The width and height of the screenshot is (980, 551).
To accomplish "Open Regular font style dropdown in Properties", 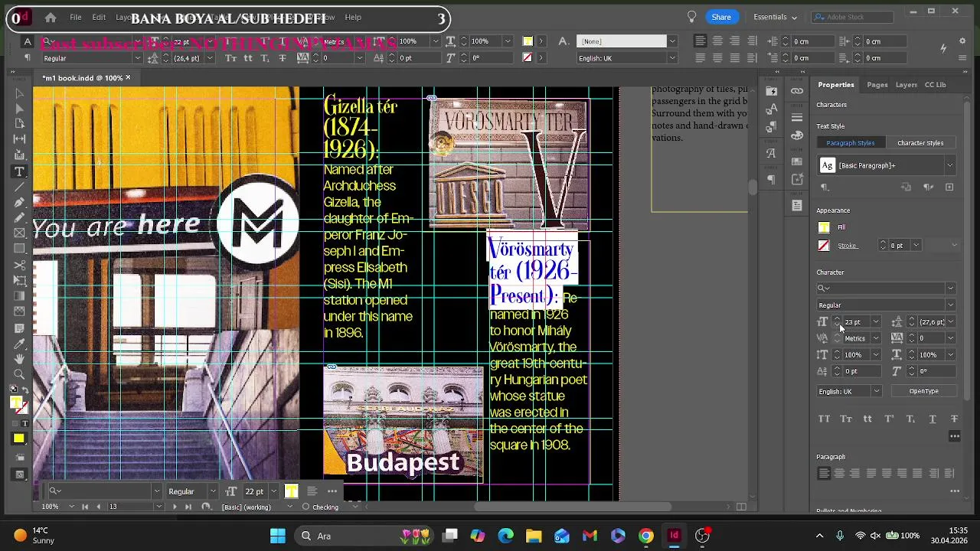I will click(950, 305).
